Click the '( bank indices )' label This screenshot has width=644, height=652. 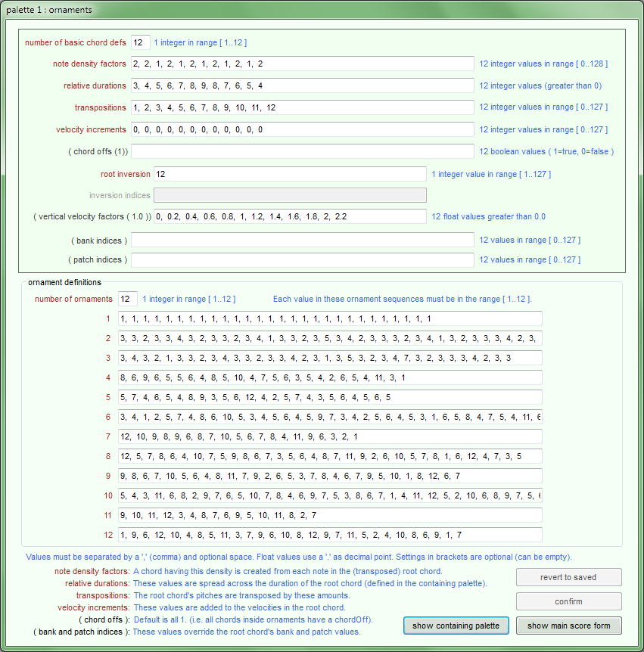[x=99, y=241]
